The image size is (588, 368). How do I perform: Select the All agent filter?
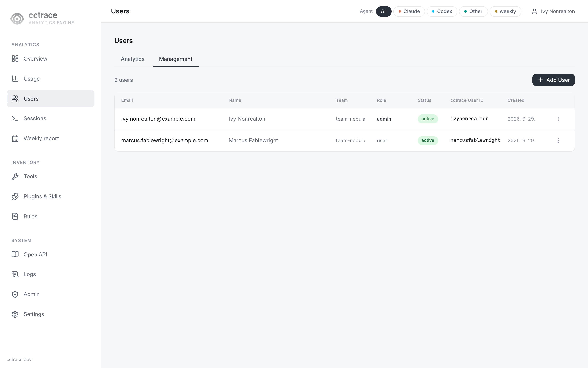pos(384,11)
